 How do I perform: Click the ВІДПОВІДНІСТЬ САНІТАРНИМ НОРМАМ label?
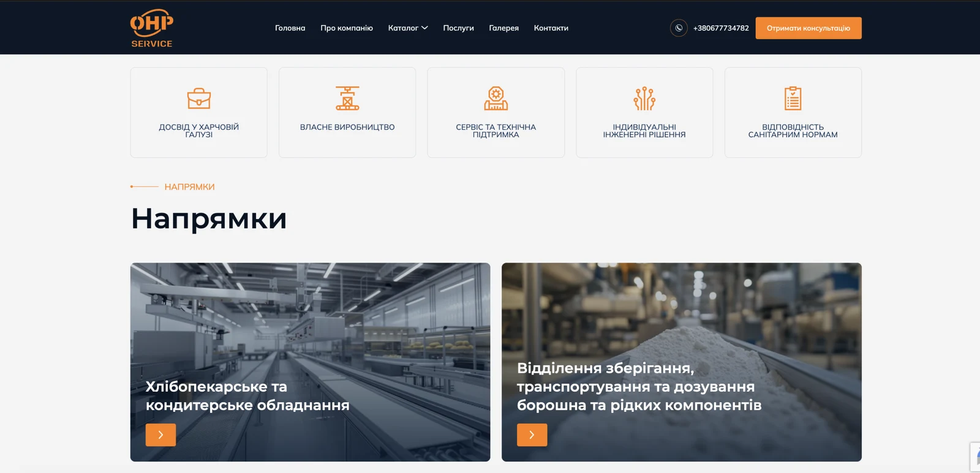point(793,131)
